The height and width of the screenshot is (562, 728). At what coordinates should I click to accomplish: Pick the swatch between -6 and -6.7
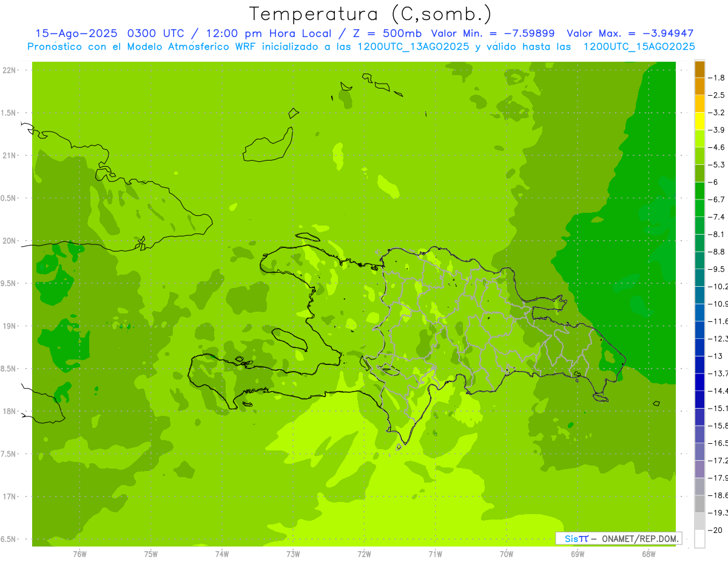click(699, 191)
